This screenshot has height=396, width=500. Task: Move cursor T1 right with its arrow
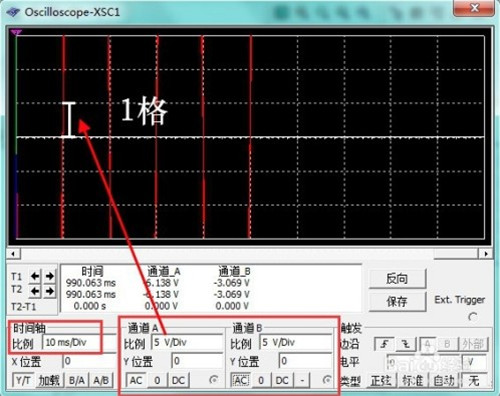[50, 276]
